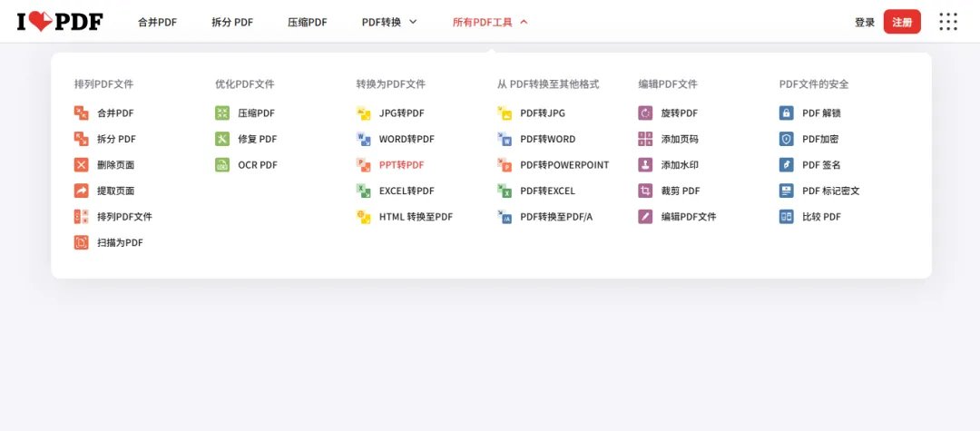Click the 旋转PDF icon

(646, 113)
